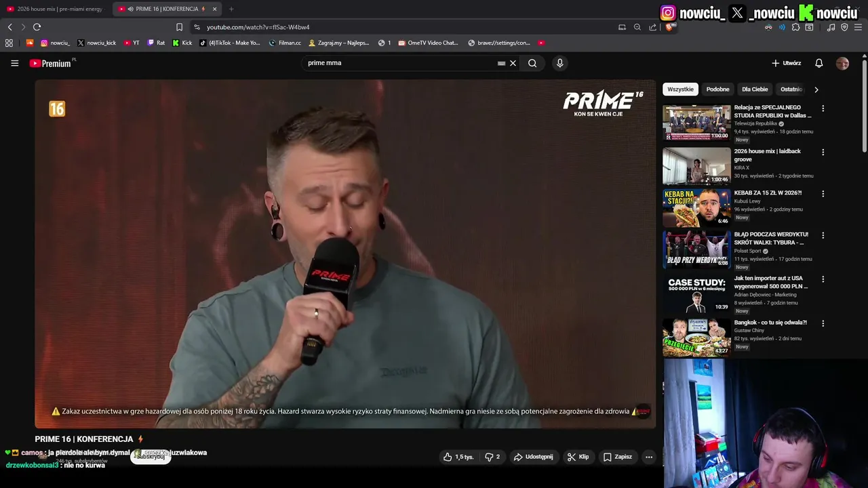Open the on-screen keyboard icon in search box

coord(501,63)
